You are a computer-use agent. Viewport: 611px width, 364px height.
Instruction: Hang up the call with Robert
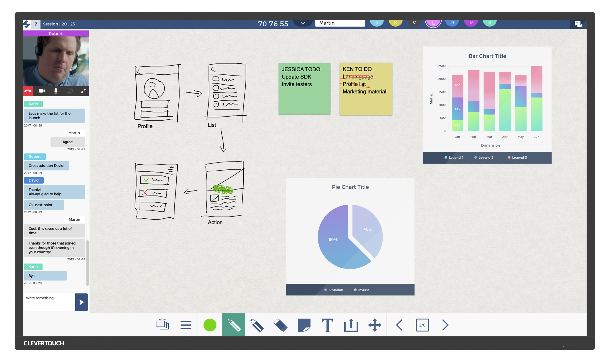tap(28, 91)
